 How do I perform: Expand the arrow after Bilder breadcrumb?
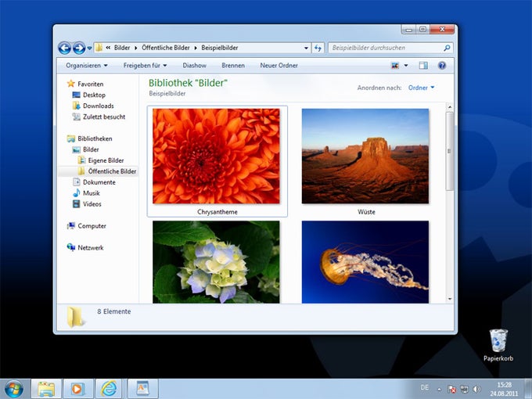[x=135, y=49]
